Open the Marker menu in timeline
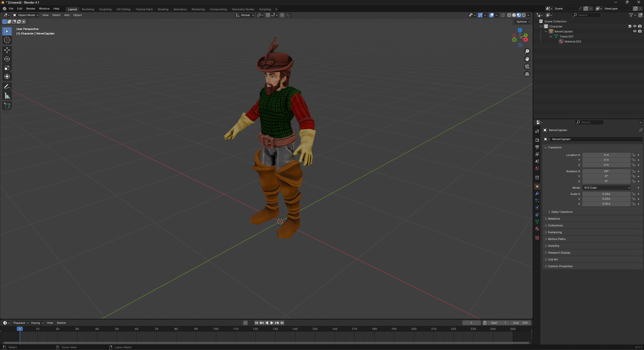This screenshot has width=644, height=350. [x=61, y=323]
